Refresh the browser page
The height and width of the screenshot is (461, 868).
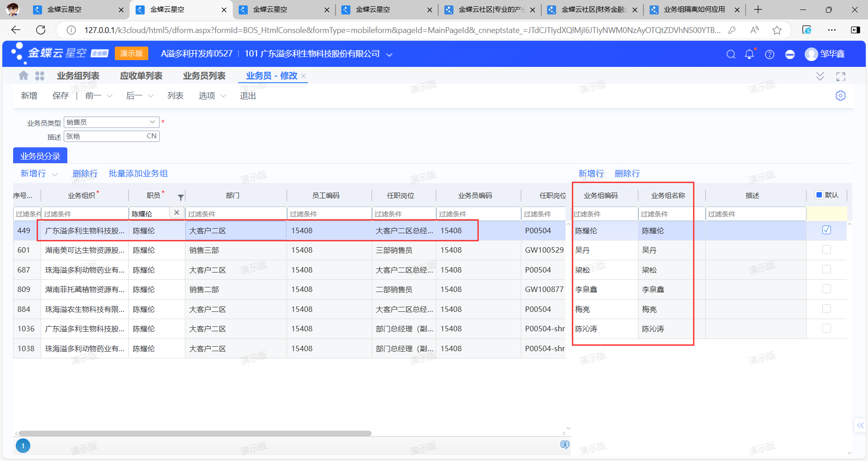click(x=41, y=30)
